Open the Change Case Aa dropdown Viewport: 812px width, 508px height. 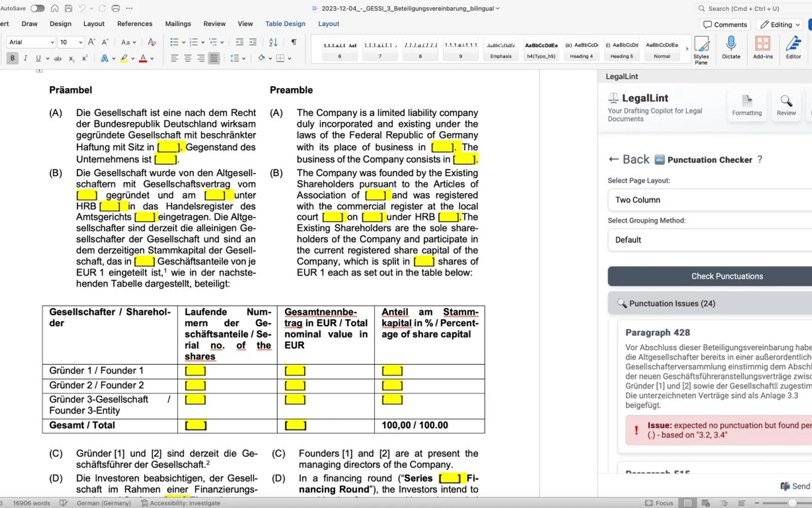pyautogui.click(x=128, y=42)
